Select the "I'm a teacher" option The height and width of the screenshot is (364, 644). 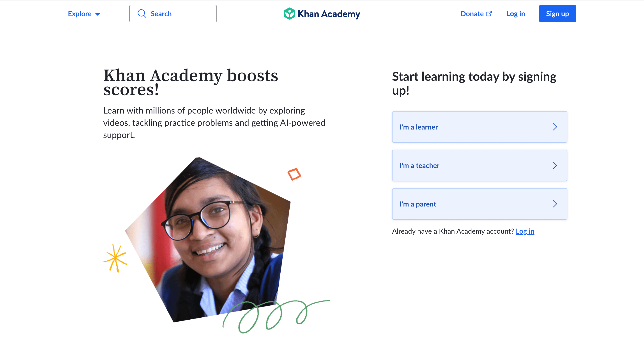pos(479,165)
